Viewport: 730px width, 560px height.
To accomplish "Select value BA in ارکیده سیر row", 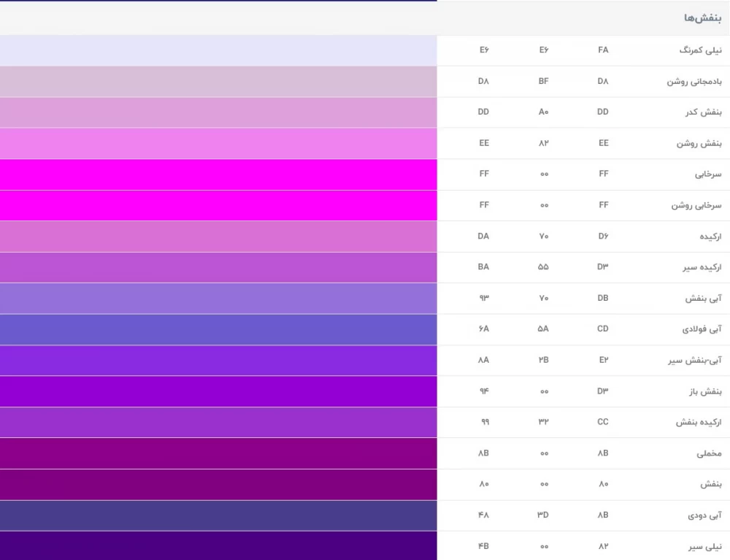I will pos(483,266).
